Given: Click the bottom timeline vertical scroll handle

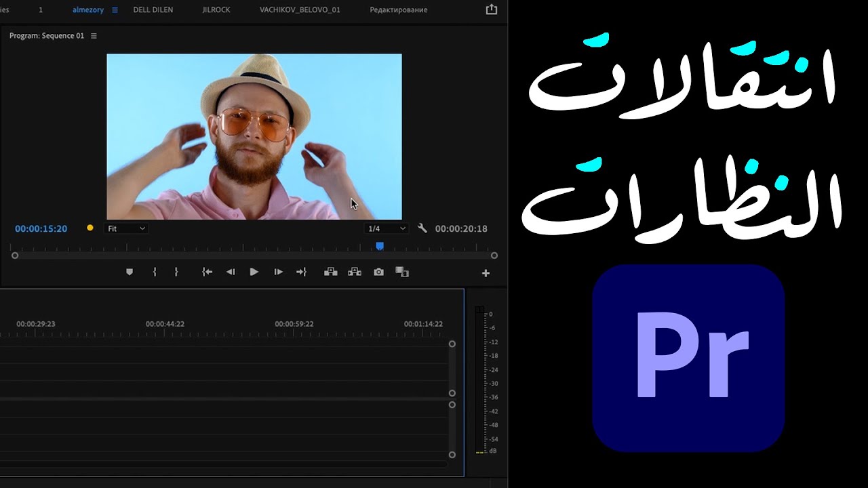Looking at the screenshot, I should click(452, 455).
